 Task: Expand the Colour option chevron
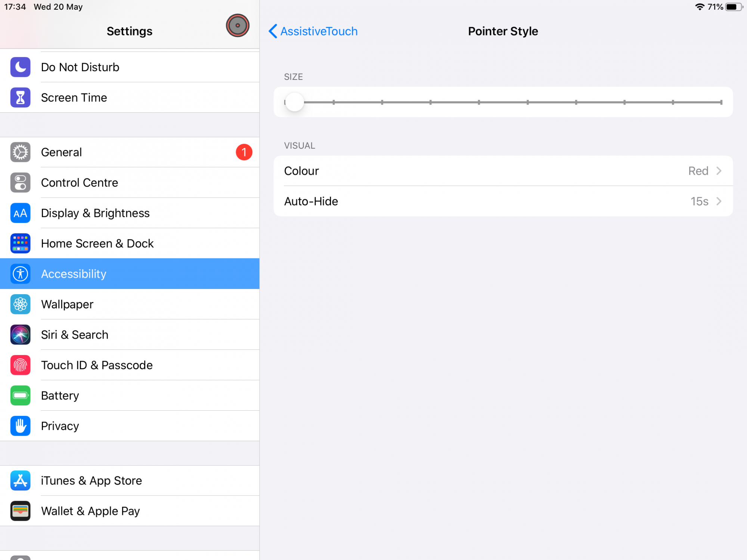pos(719,171)
